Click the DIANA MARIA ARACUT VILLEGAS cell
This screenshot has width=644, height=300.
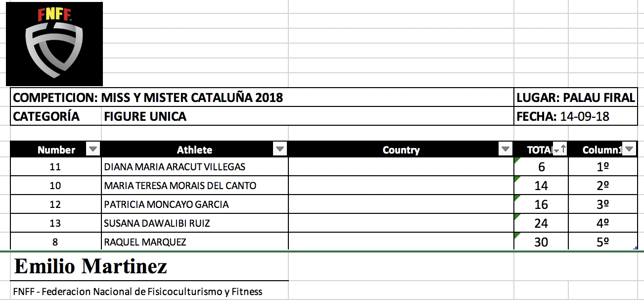[x=175, y=167]
